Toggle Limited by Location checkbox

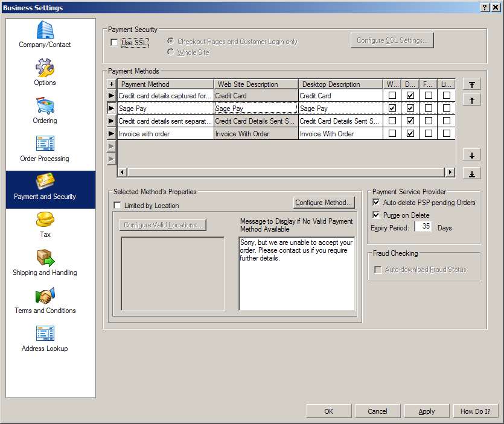point(118,206)
